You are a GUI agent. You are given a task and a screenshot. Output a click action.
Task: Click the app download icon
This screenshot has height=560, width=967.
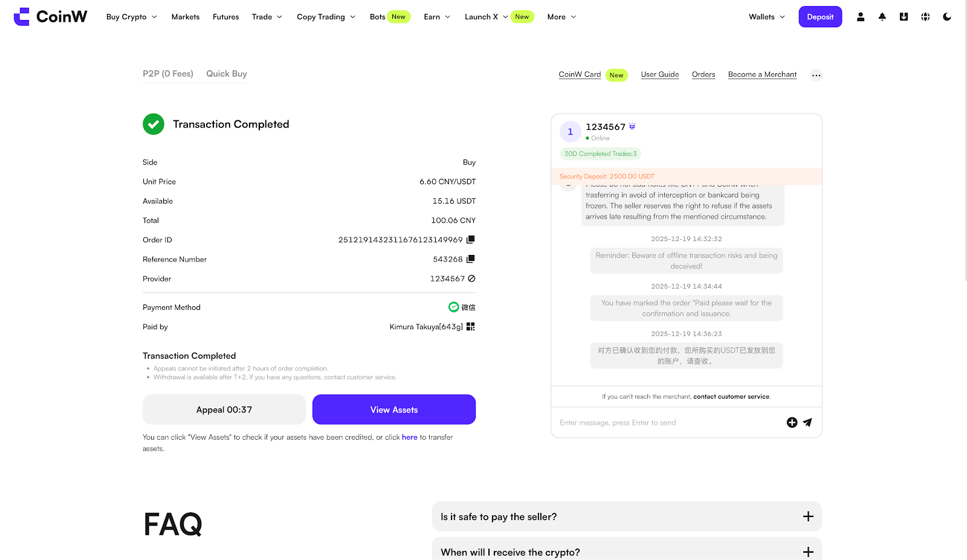click(x=904, y=17)
